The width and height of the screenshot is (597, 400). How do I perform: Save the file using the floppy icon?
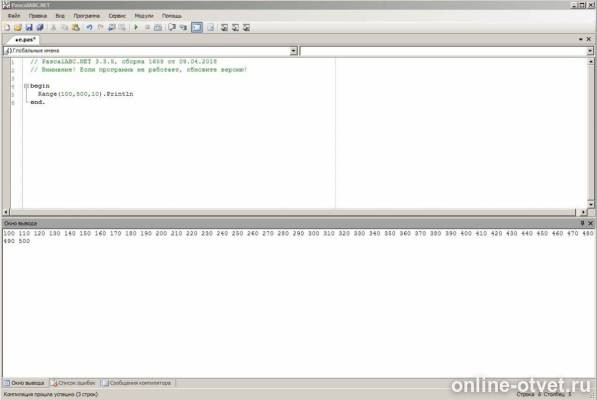pyautogui.click(x=29, y=27)
